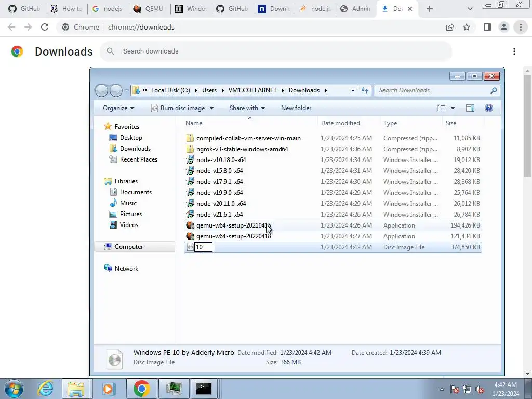Show hidden tray icons arrow

tap(442, 389)
